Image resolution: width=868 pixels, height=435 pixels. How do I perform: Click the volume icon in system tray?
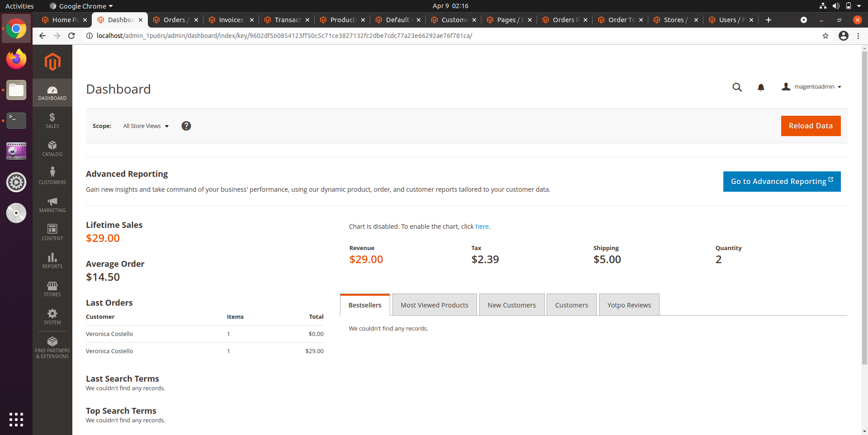[836, 6]
